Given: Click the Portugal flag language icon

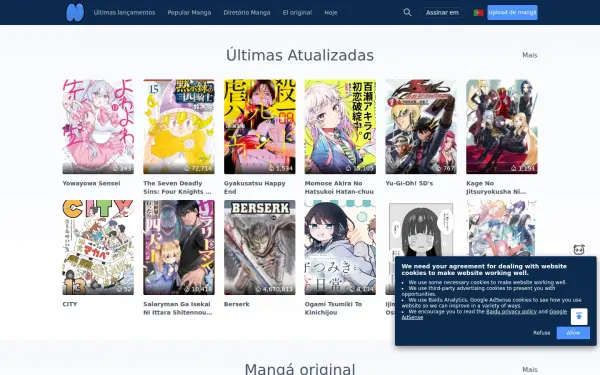Looking at the screenshot, I should pos(478,13).
